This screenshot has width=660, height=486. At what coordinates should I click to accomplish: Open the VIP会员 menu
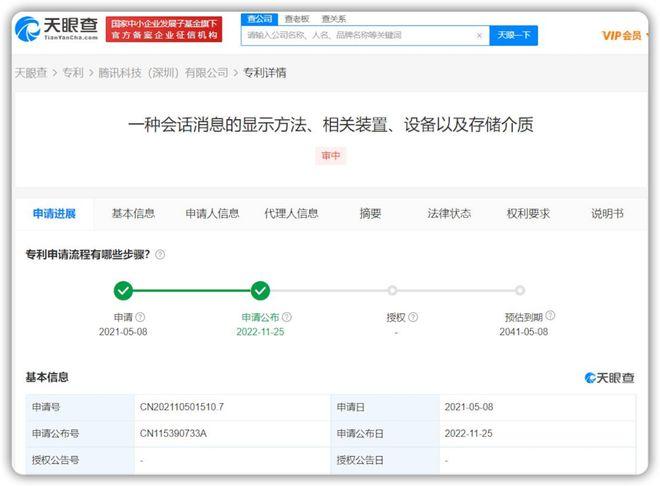click(625, 36)
